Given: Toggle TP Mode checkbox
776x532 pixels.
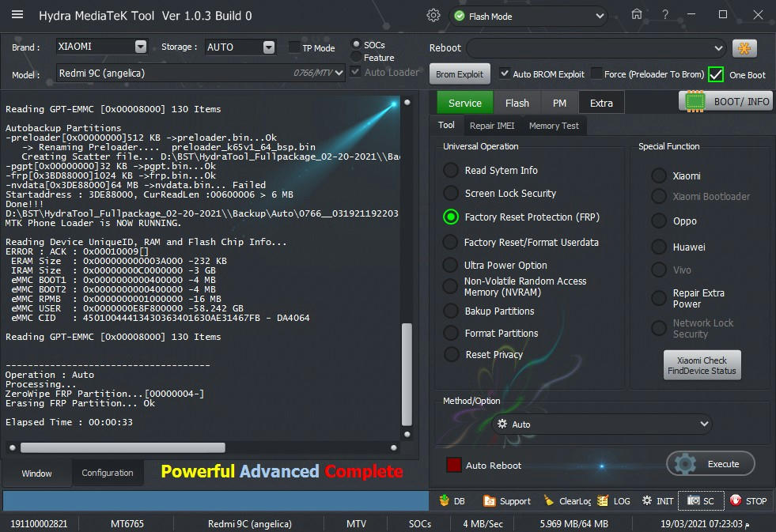Looking at the screenshot, I should pyautogui.click(x=294, y=47).
